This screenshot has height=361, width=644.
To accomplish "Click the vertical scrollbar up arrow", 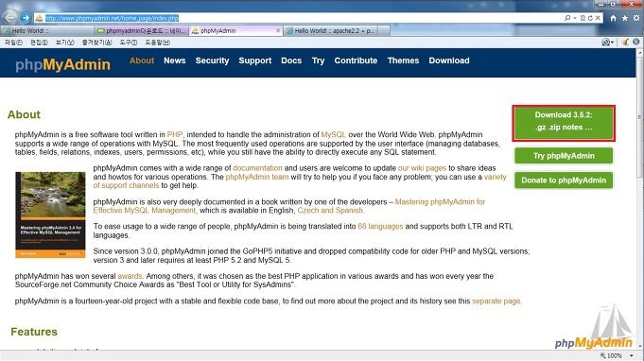I will point(640,53).
